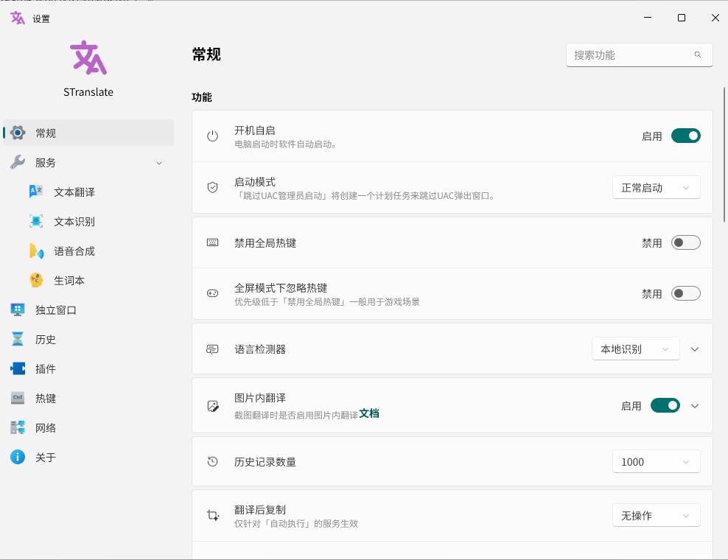Click the standalone window monitor icon

tap(18, 309)
